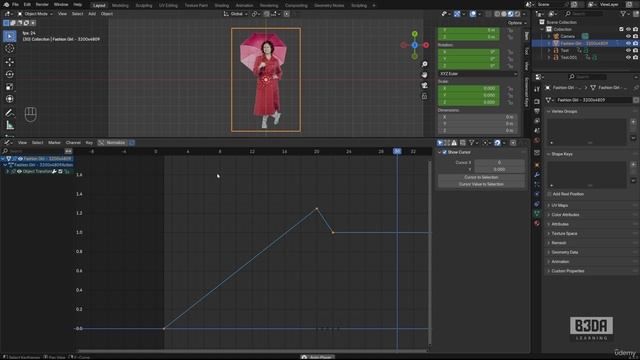Viewport: 640px width, 360px height.
Task: Toggle viewport overlays icon
Action: [x=473, y=14]
